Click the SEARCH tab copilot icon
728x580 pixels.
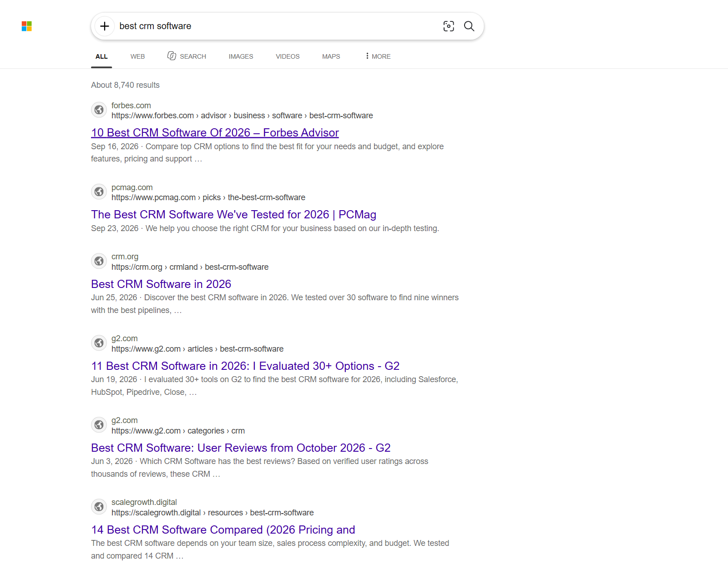point(172,56)
